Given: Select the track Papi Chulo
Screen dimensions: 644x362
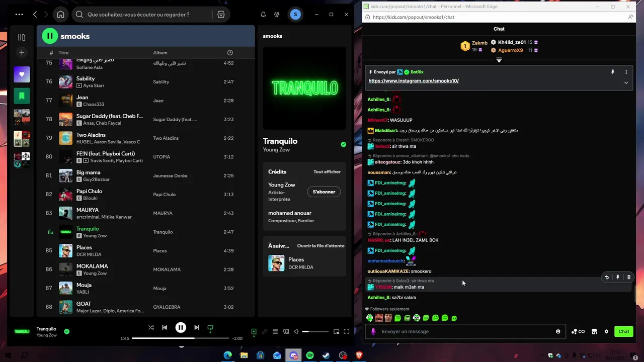Looking at the screenshot, I should pos(145,194).
